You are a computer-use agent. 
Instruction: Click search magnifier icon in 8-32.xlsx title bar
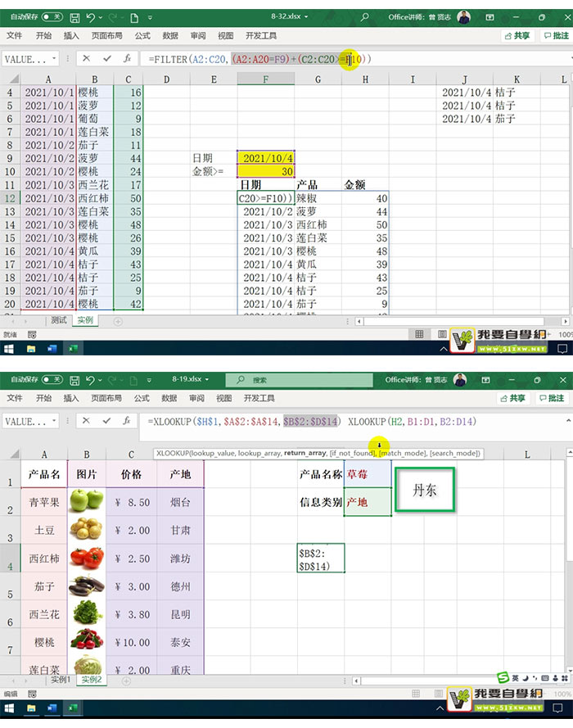coord(365,16)
